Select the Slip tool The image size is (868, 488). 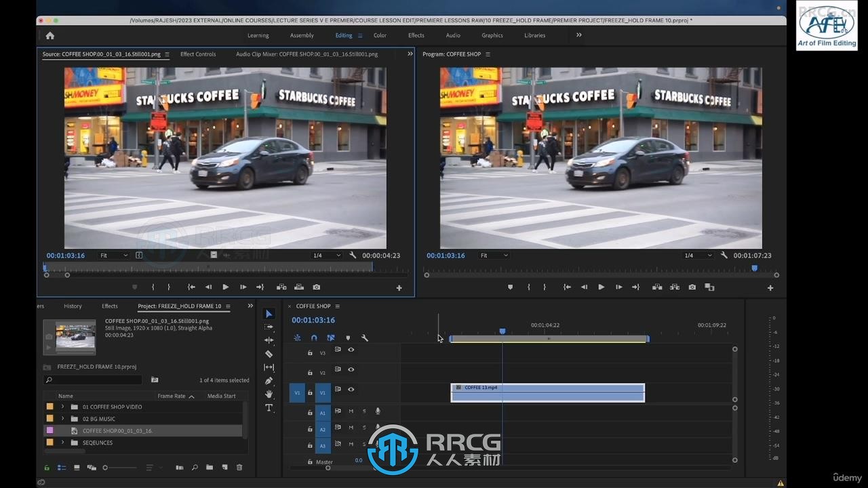pos(269,367)
